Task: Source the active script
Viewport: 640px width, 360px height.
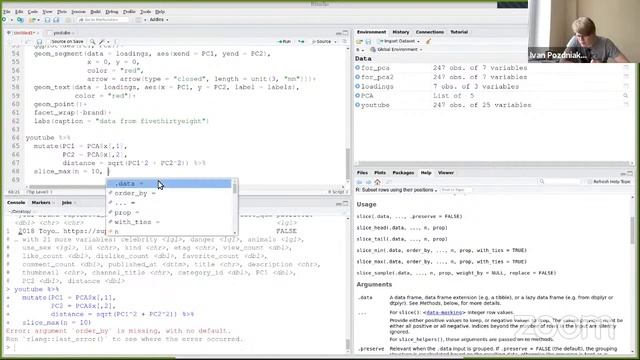Action: (x=322, y=41)
